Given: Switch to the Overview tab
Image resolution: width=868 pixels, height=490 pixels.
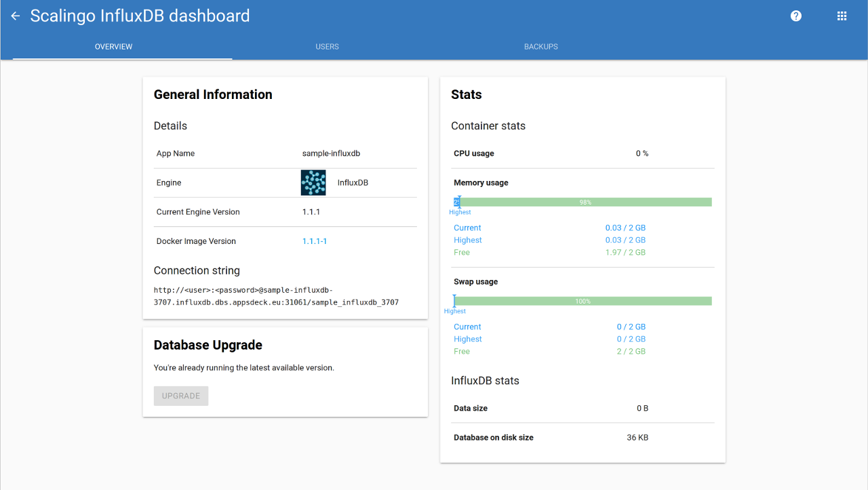Looking at the screenshot, I should click(x=113, y=47).
